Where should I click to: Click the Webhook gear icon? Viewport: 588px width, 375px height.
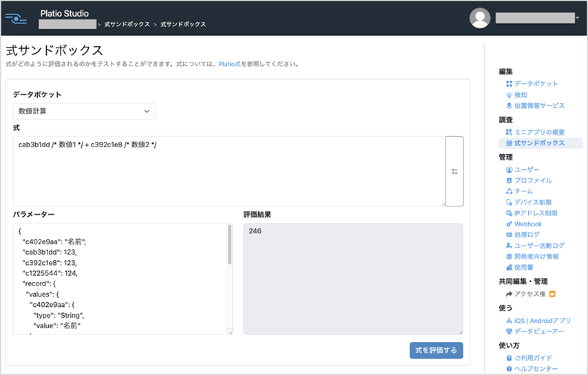509,224
